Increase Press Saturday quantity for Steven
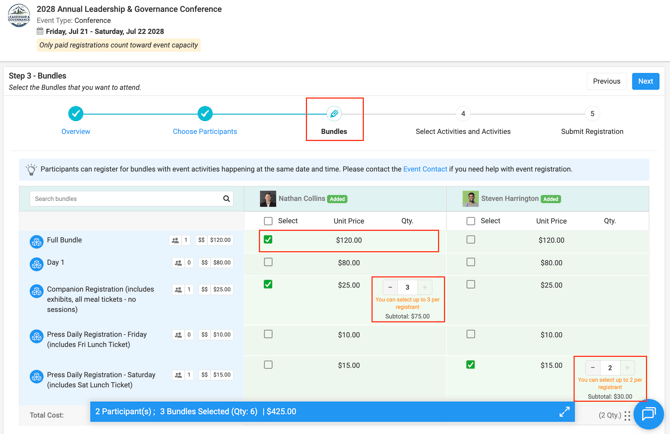Viewport: 670px width, 434px height. (x=627, y=368)
